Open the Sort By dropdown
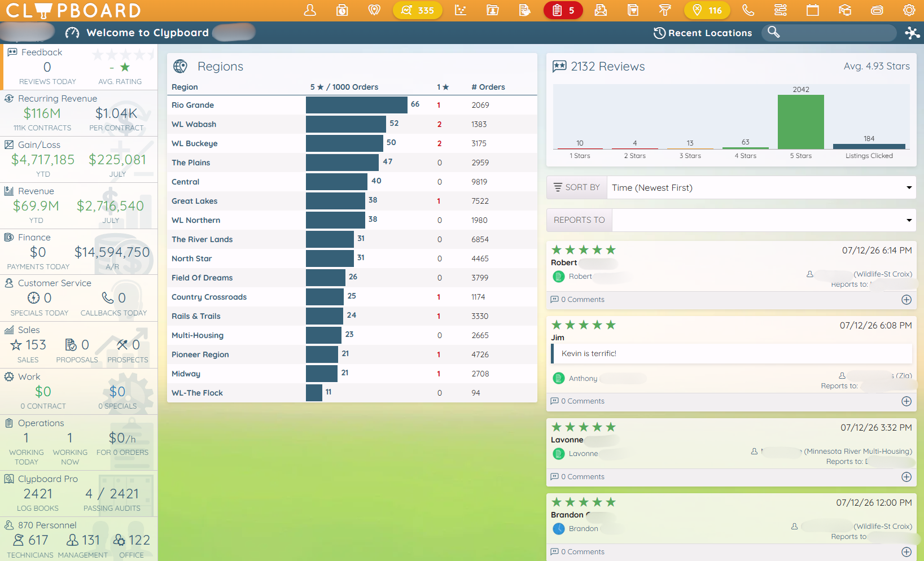This screenshot has height=561, width=924. click(x=761, y=187)
